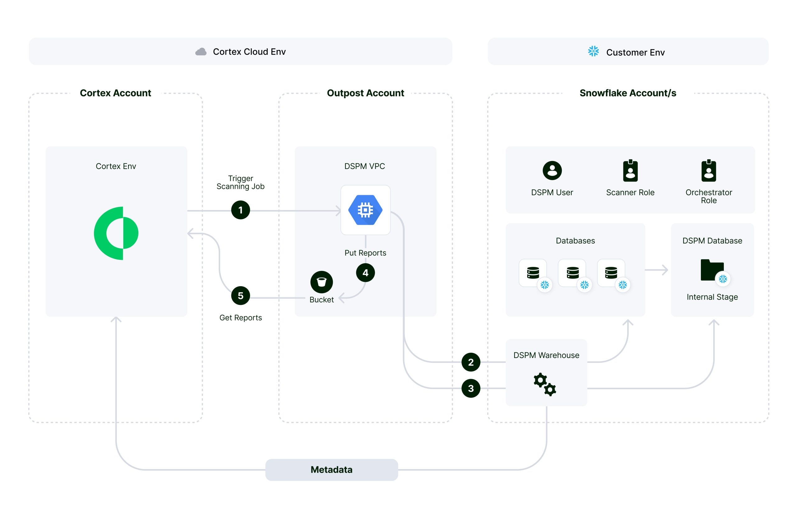
Task: Click step marker number 5
Action: pos(240,296)
